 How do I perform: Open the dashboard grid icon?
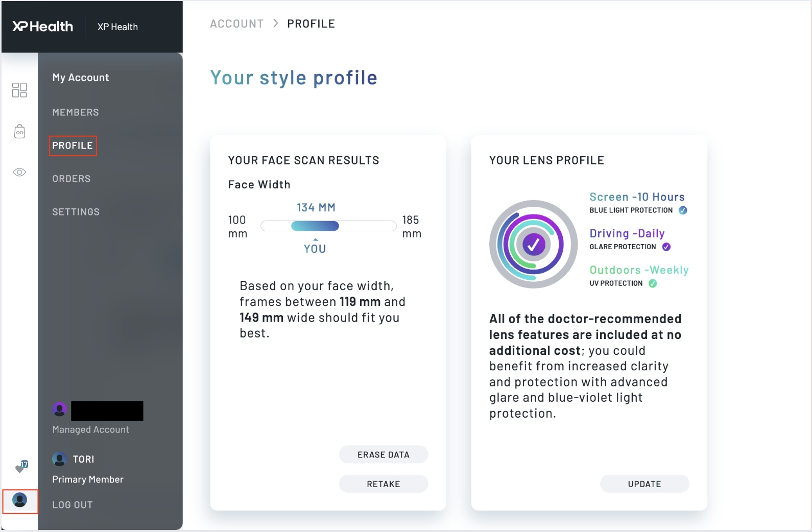(x=19, y=90)
